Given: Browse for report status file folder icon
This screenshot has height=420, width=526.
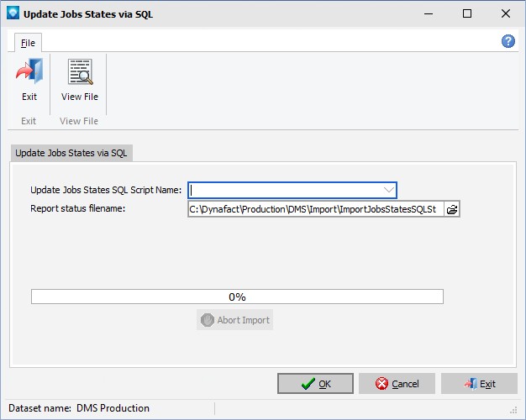Looking at the screenshot, I should click(x=452, y=209).
